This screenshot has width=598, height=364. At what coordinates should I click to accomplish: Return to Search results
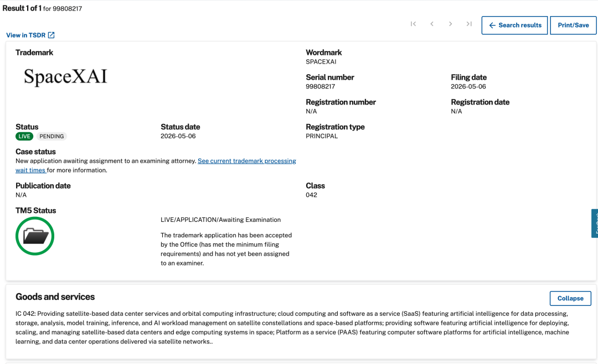click(x=514, y=25)
